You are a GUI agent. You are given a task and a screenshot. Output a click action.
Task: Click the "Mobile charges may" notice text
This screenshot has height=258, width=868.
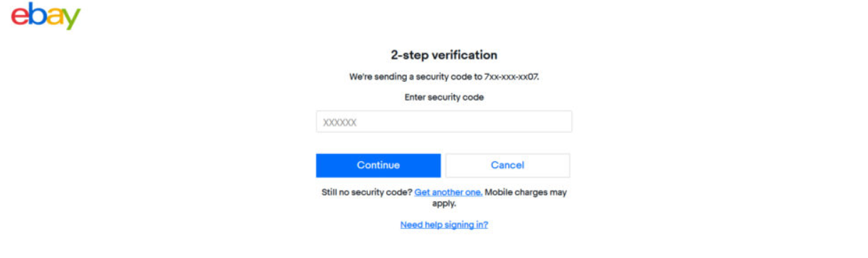click(526, 192)
